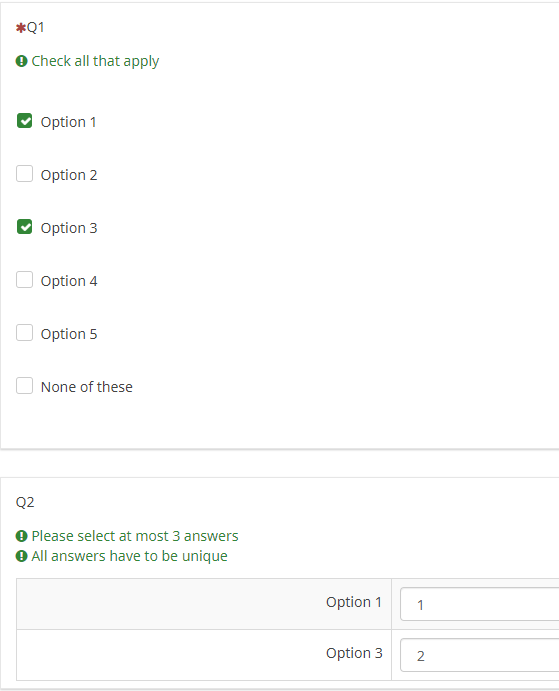Screen dimensions: 559x691
Task: Click the Q2 question title
Action: (25, 502)
